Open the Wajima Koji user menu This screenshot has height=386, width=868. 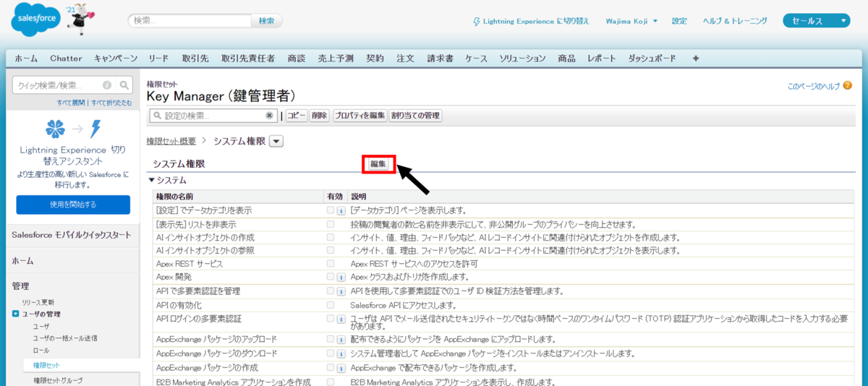pos(631,21)
